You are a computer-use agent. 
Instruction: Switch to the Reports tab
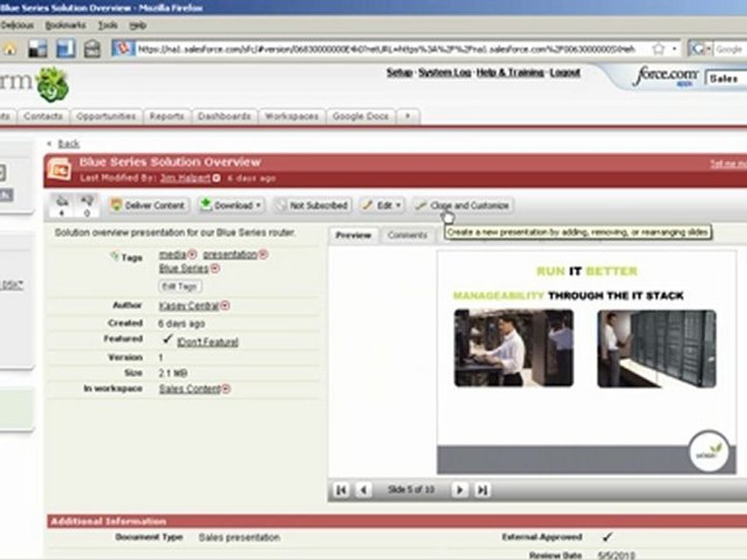coord(167,116)
